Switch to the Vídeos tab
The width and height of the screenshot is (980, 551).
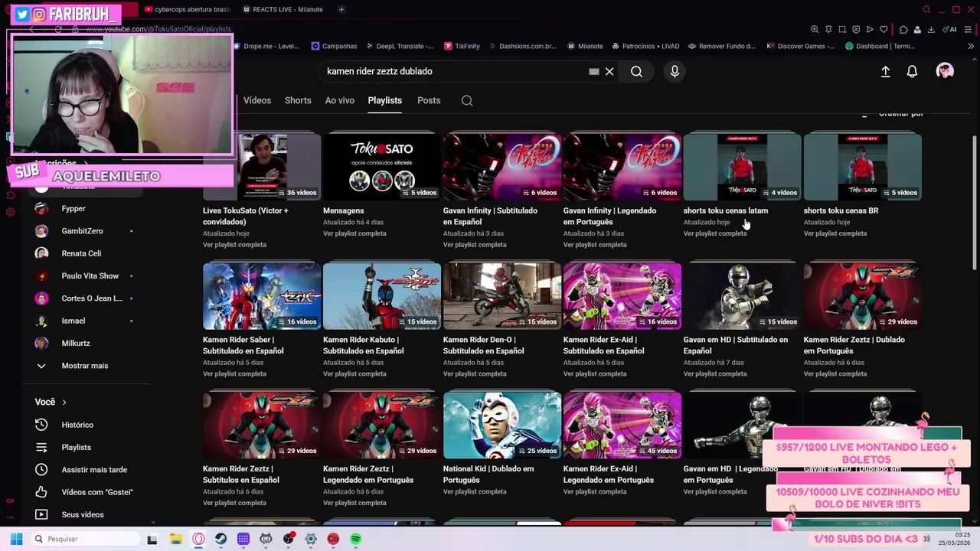pos(257,100)
